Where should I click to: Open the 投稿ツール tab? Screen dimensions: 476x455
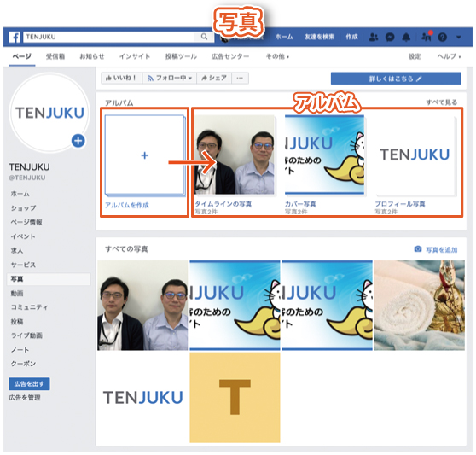181,56
